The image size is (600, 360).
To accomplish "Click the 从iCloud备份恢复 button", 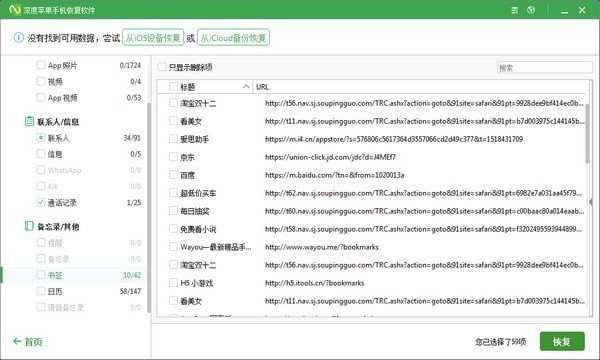I will point(233,37).
